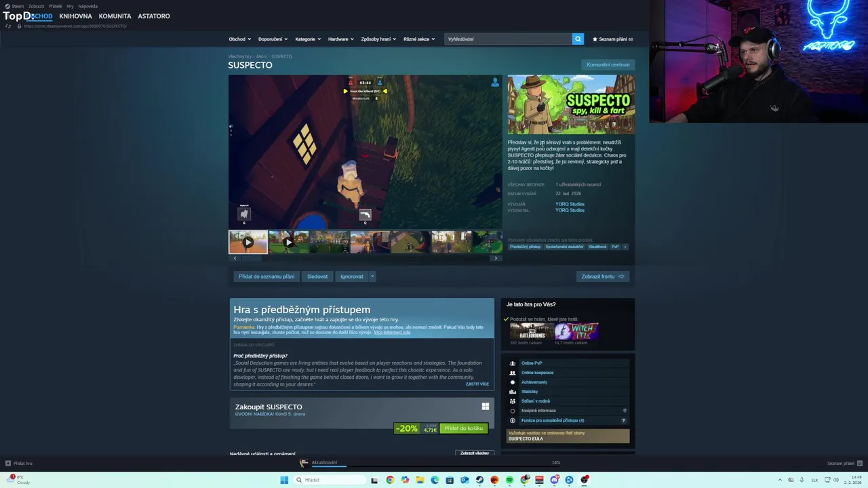
Task: Click help question mark beside Funkce pro usnadnění
Action: (x=623, y=420)
